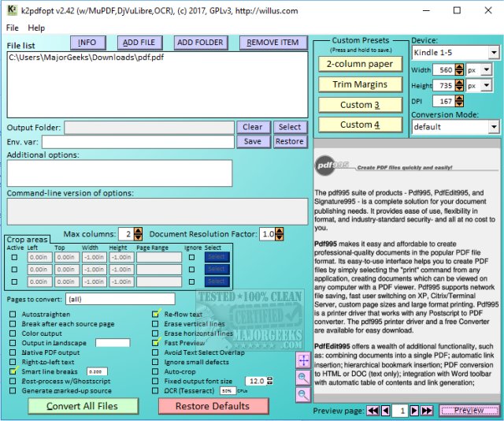The width and height of the screenshot is (504, 421).
Task: Enable Erase vertical lines checkbox
Action: tap(155, 324)
